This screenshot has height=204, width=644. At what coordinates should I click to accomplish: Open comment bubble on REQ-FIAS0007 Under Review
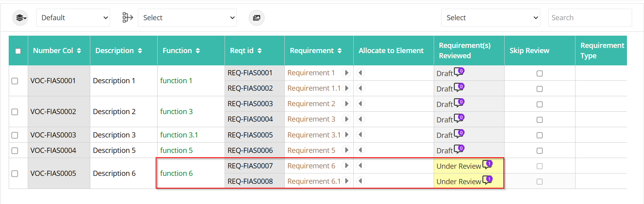[487, 164]
